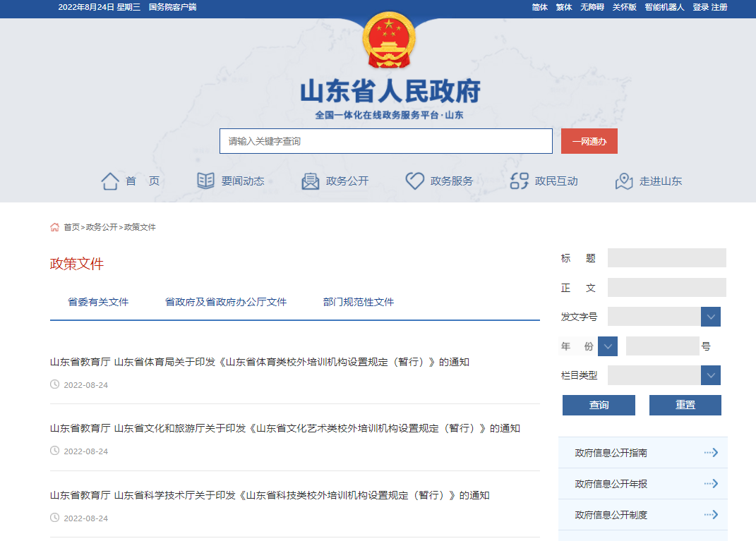Open 政府信息公开制度 sidebar link
The image size is (756, 541).
(611, 515)
